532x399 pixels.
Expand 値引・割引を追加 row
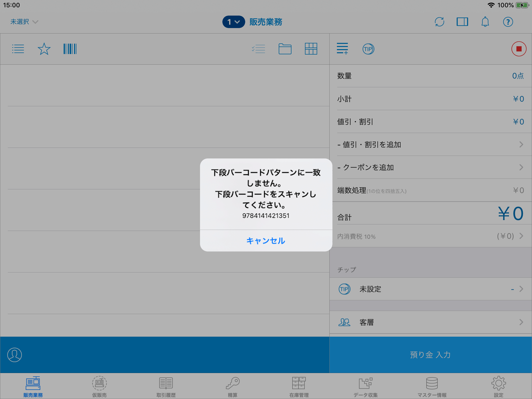[x=430, y=144]
